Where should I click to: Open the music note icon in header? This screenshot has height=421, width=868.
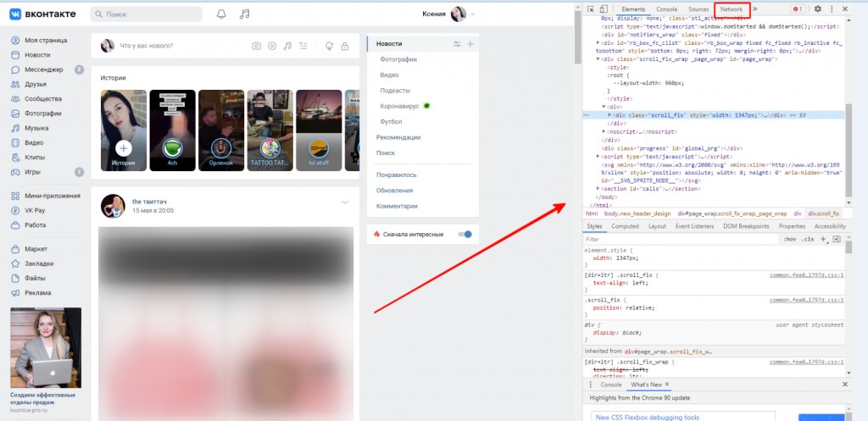coord(245,14)
